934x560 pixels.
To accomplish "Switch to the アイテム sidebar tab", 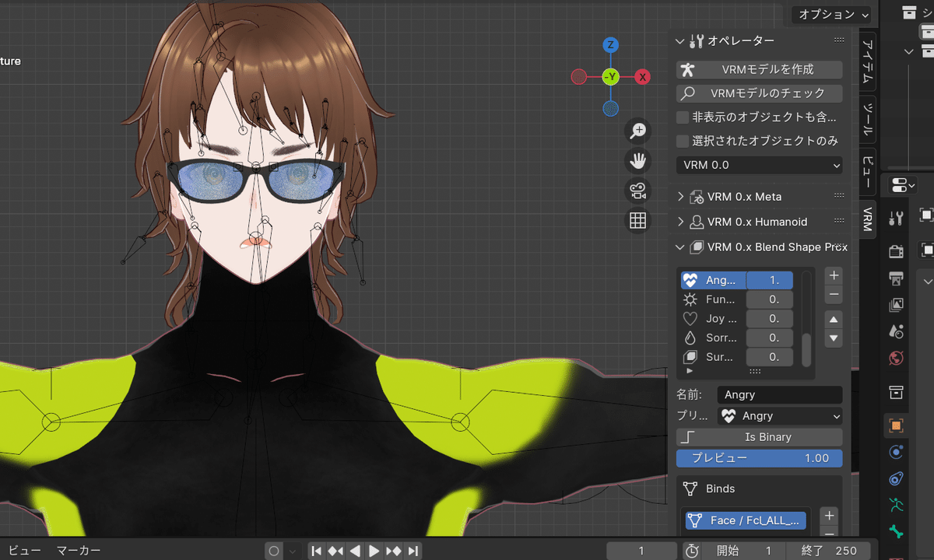I will click(867, 62).
